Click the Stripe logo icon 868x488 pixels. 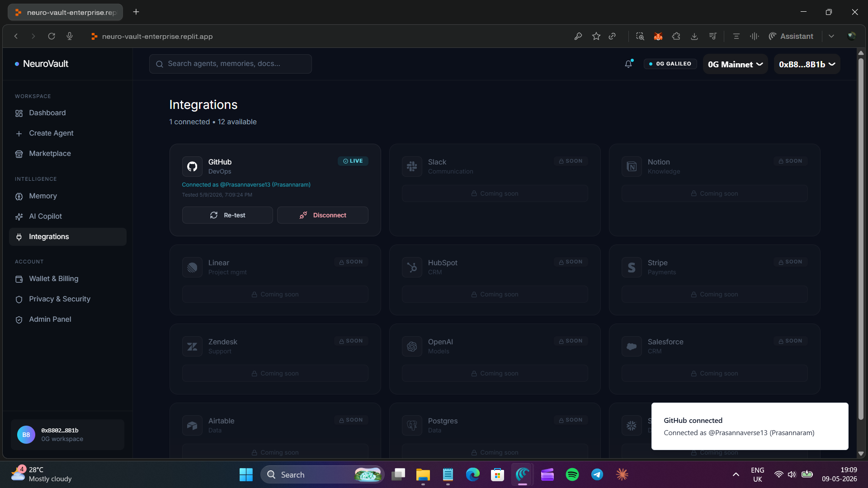(x=632, y=267)
